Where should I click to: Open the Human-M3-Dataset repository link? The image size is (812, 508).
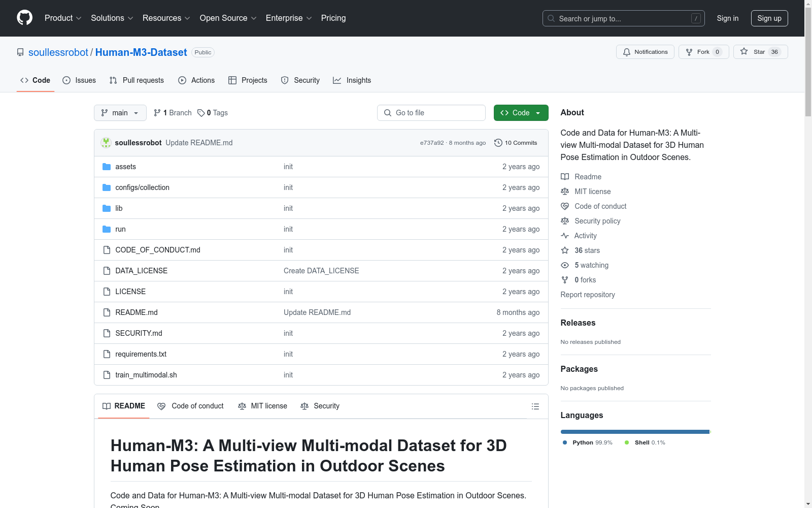click(x=141, y=52)
